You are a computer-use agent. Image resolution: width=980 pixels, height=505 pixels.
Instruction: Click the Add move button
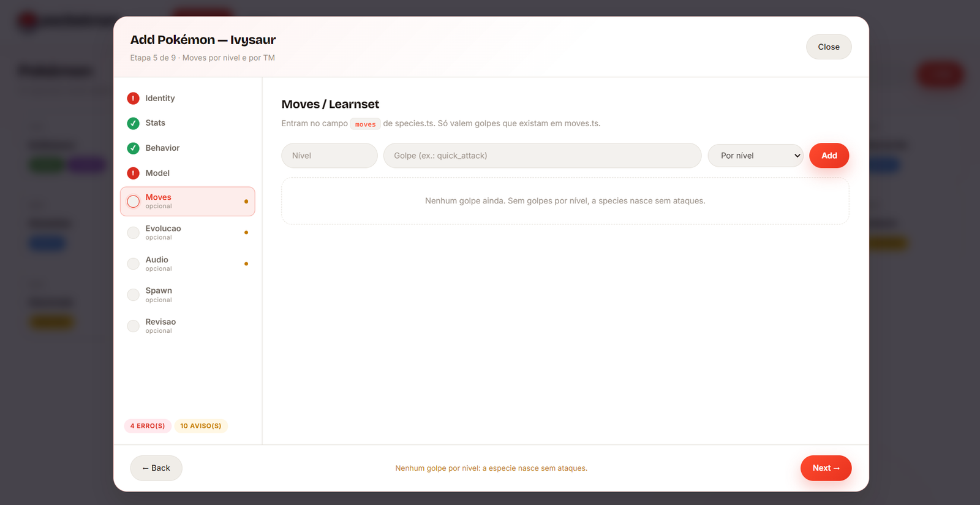tap(829, 156)
